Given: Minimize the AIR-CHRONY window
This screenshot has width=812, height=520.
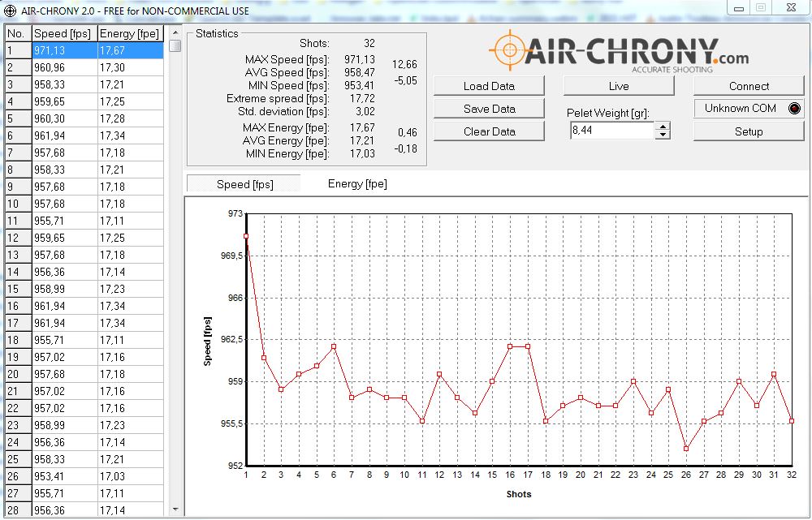Looking at the screenshot, I should click(x=739, y=8).
